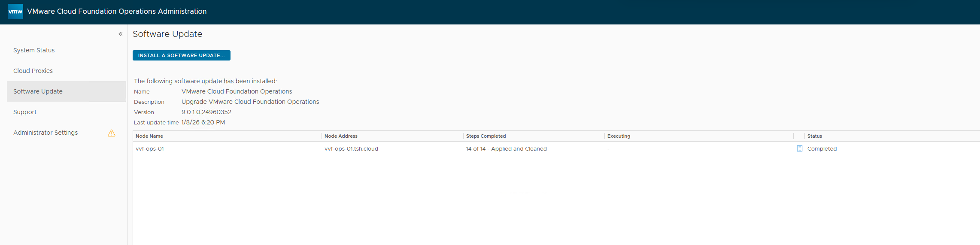Image resolution: width=980 pixels, height=245 pixels.
Task: Click the Completed status text
Action: (822, 149)
